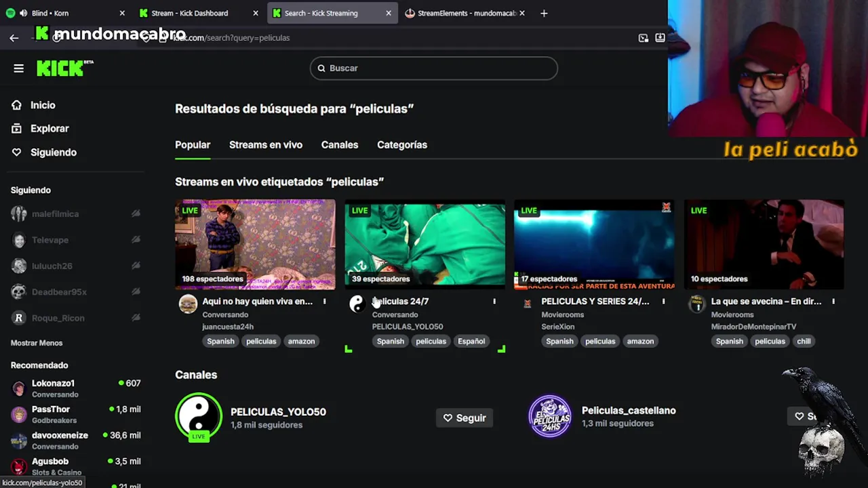868x488 pixels.
Task: Switch to Streams en vivo tab
Action: click(x=266, y=145)
